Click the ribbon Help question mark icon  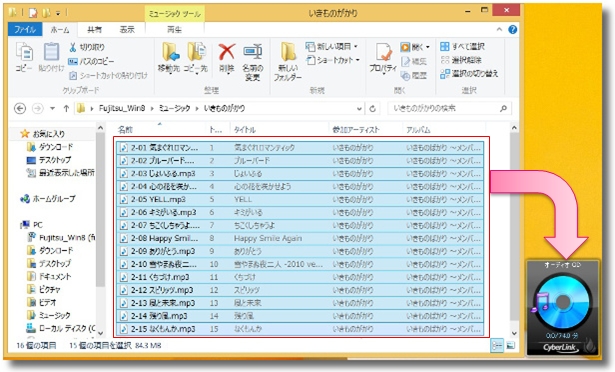pos(512,30)
